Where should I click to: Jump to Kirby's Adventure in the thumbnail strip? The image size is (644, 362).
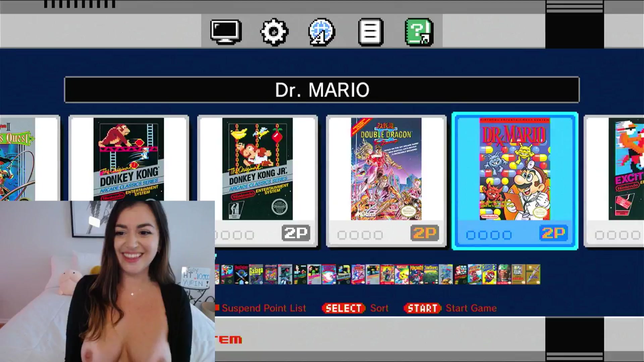click(330, 275)
